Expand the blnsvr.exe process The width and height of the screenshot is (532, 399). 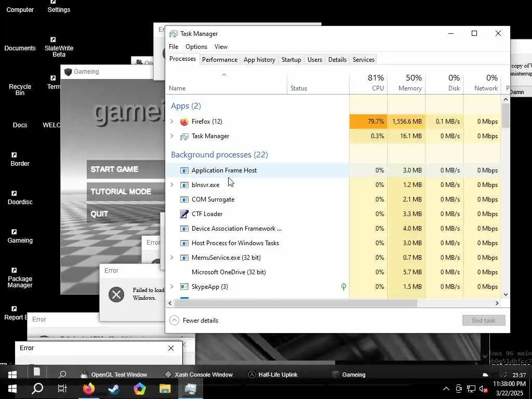tap(171, 184)
